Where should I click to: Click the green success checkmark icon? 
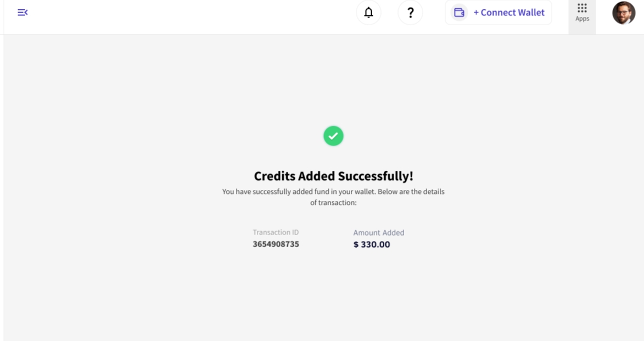point(333,136)
